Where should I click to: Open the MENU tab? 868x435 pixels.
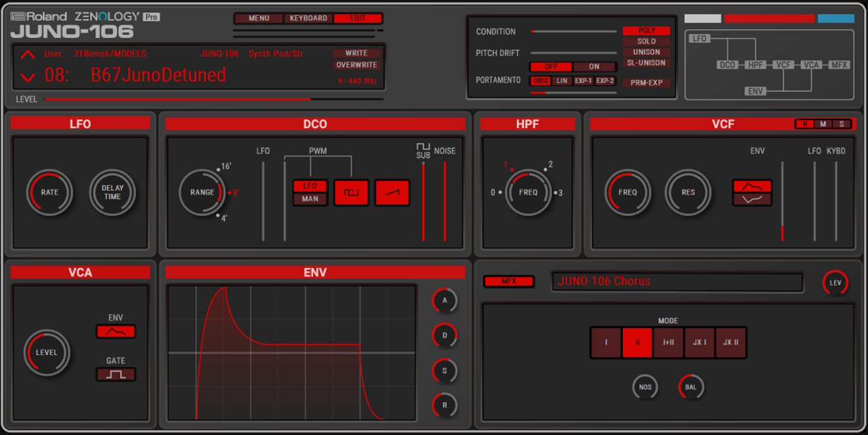259,18
